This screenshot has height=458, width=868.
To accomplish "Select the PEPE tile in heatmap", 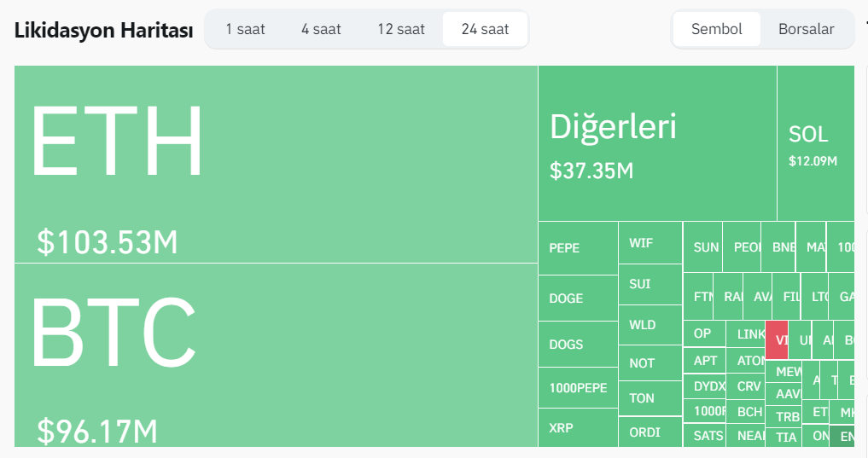I will tap(577, 248).
